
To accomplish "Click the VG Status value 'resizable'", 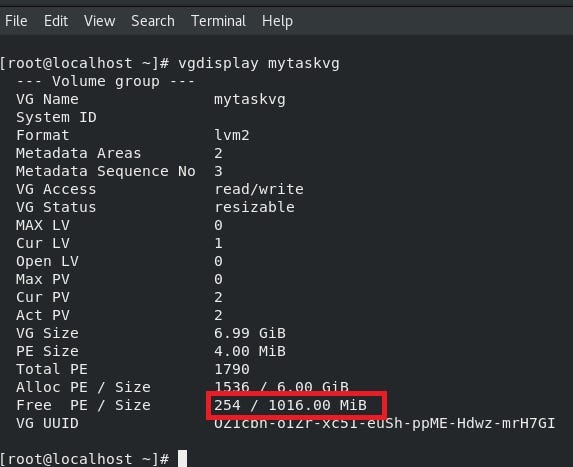I will pos(254,207).
